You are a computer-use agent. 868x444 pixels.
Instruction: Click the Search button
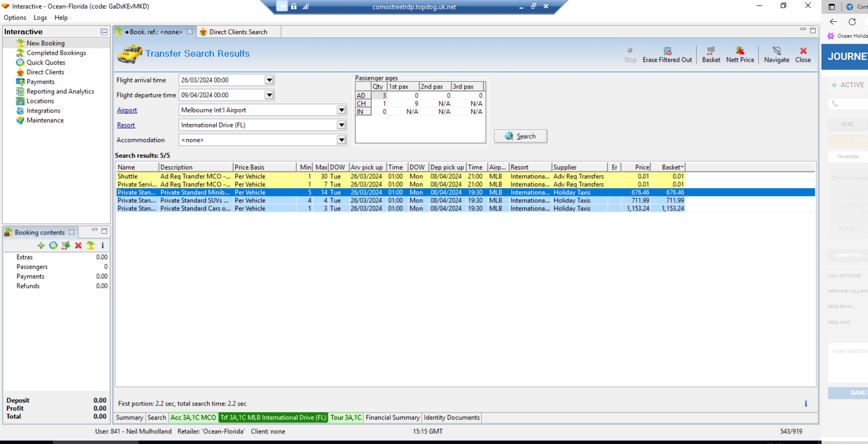pyautogui.click(x=520, y=136)
